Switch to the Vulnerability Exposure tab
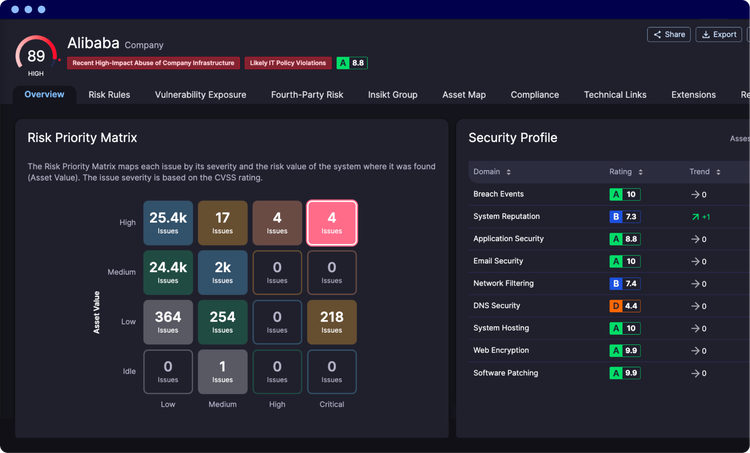The width and height of the screenshot is (750, 453). (200, 95)
